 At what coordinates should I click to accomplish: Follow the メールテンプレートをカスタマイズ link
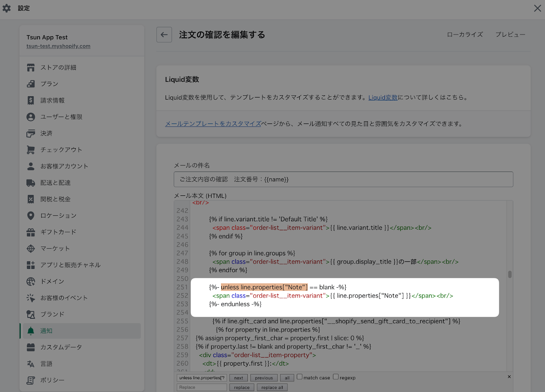pos(213,124)
